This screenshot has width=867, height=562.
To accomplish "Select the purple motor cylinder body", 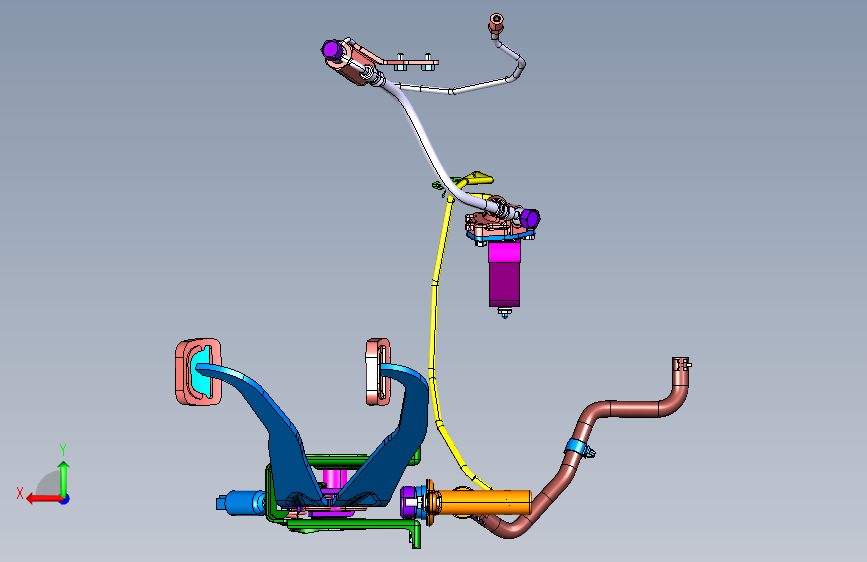I will 504,282.
